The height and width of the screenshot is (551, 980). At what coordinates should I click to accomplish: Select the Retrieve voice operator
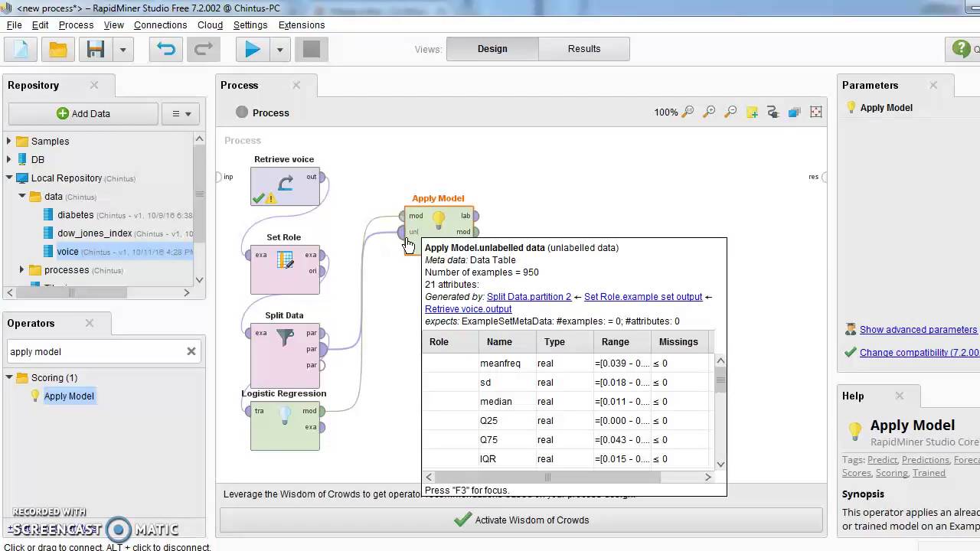click(x=285, y=187)
